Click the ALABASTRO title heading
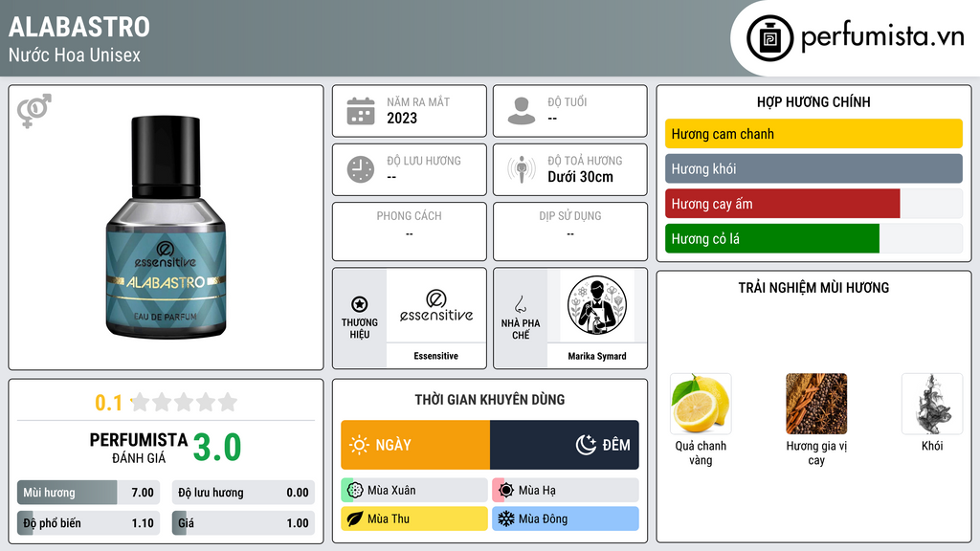Image resolution: width=980 pixels, height=551 pixels. (79, 27)
